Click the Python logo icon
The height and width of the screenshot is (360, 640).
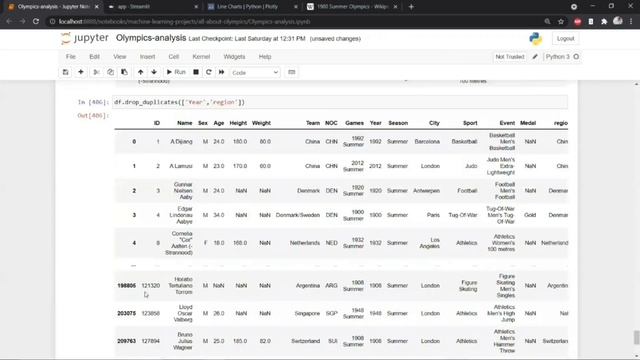pos(536,38)
